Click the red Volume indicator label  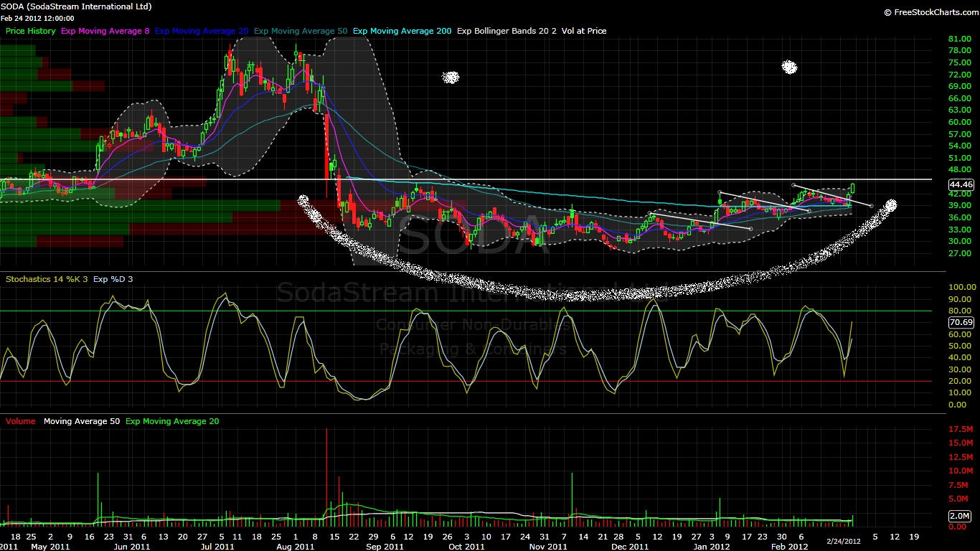click(x=20, y=421)
